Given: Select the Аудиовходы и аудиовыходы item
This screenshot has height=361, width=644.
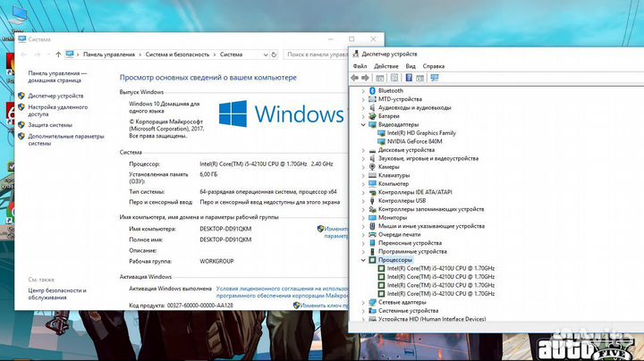Looking at the screenshot, I should click(x=414, y=108).
